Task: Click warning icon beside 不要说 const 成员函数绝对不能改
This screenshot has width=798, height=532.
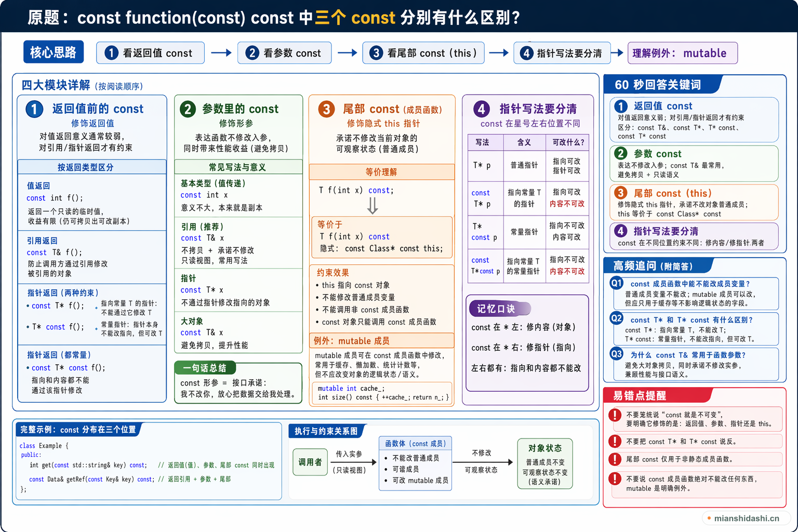Action: point(615,478)
